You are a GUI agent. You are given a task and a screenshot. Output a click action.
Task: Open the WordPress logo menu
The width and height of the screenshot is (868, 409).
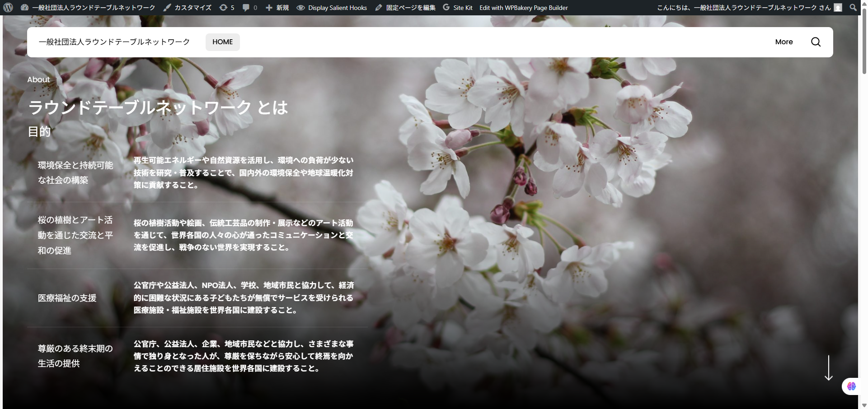8,7
